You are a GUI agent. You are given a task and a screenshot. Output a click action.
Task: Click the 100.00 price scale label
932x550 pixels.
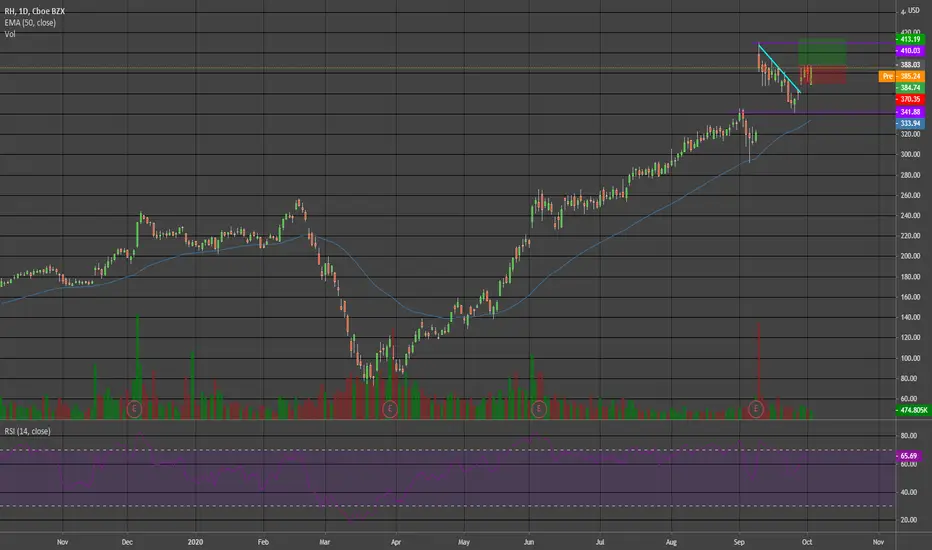910,359
